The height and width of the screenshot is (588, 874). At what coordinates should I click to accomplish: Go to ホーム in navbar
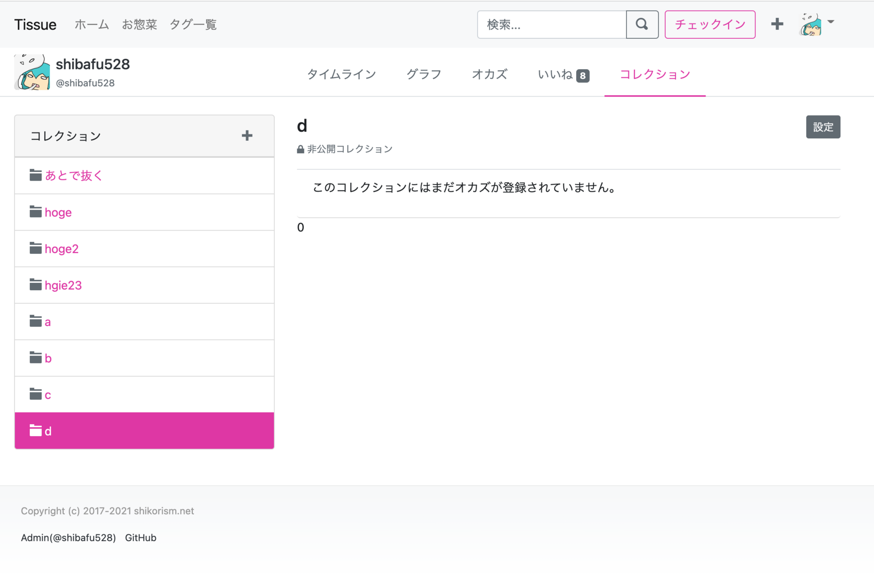(x=92, y=24)
